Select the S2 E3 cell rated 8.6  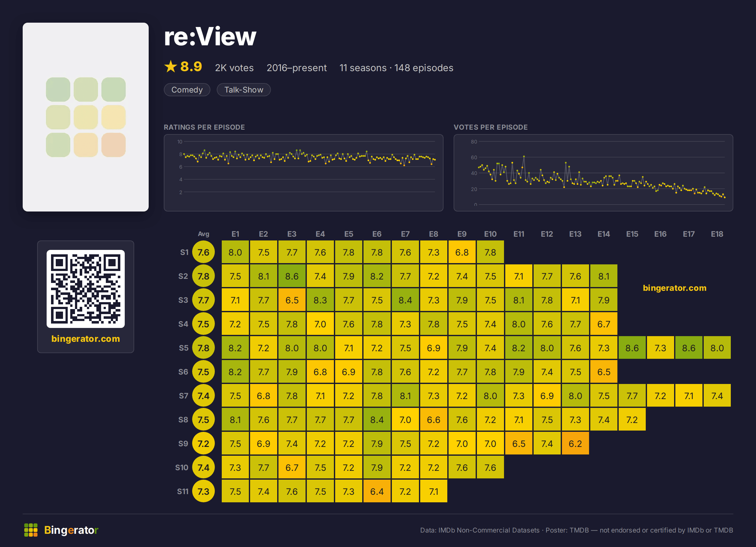292,276
